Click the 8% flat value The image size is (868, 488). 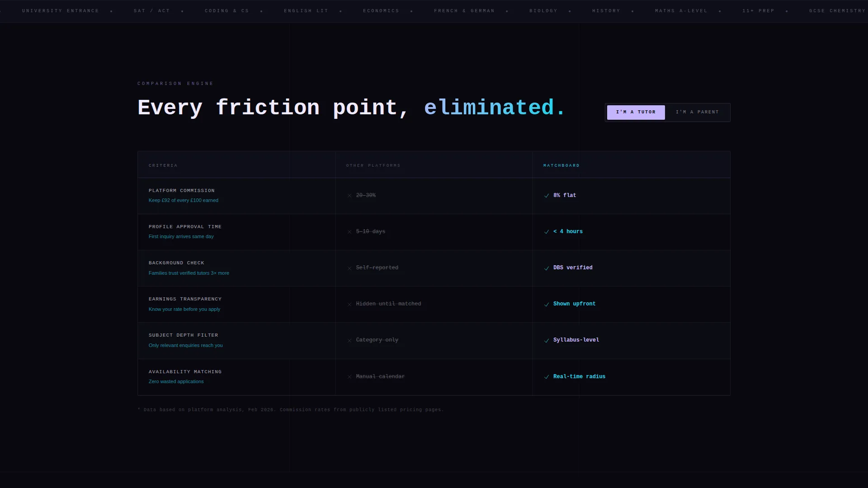[565, 196]
